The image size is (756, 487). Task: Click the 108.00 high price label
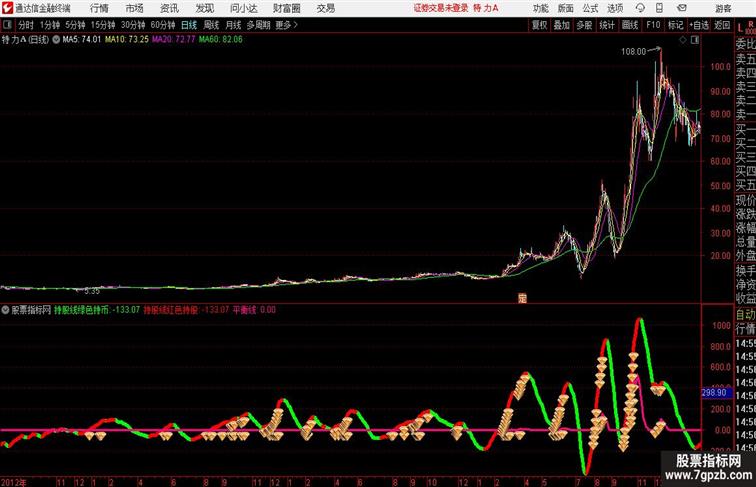pyautogui.click(x=633, y=52)
